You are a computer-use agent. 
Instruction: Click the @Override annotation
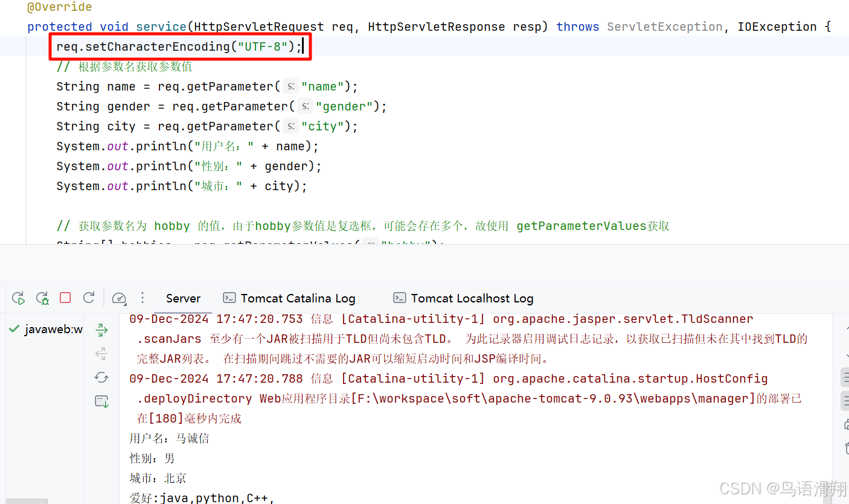60,7
